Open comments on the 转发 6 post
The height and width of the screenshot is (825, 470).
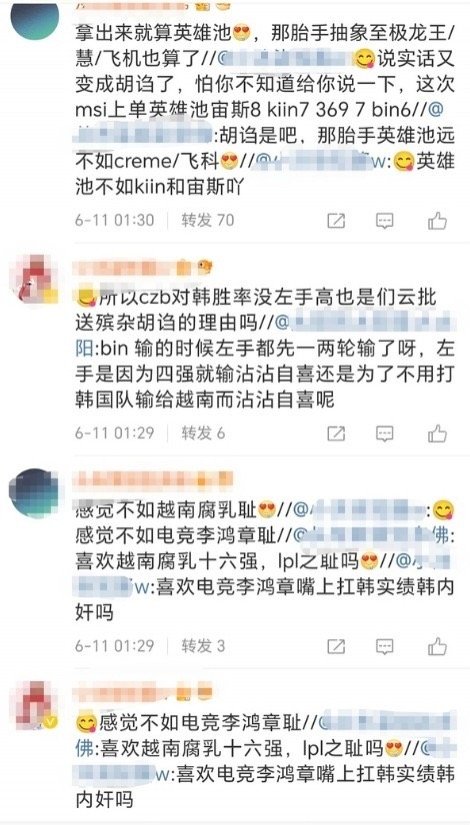coord(385,434)
